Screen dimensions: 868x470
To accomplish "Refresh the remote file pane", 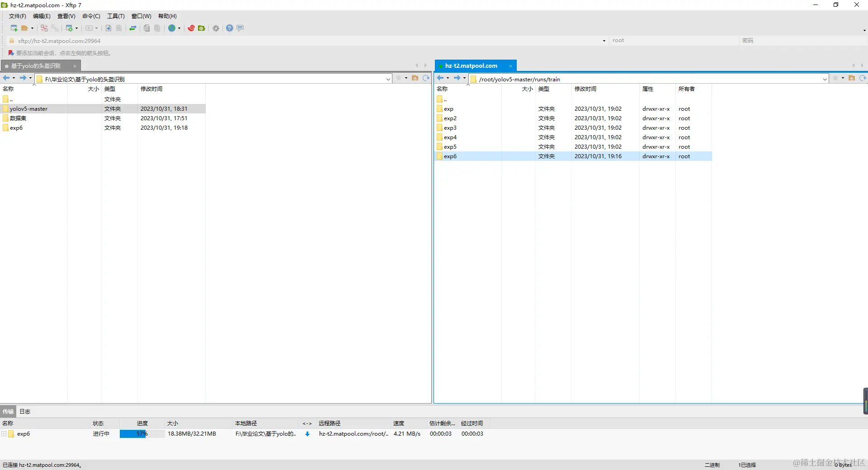I will [863, 78].
